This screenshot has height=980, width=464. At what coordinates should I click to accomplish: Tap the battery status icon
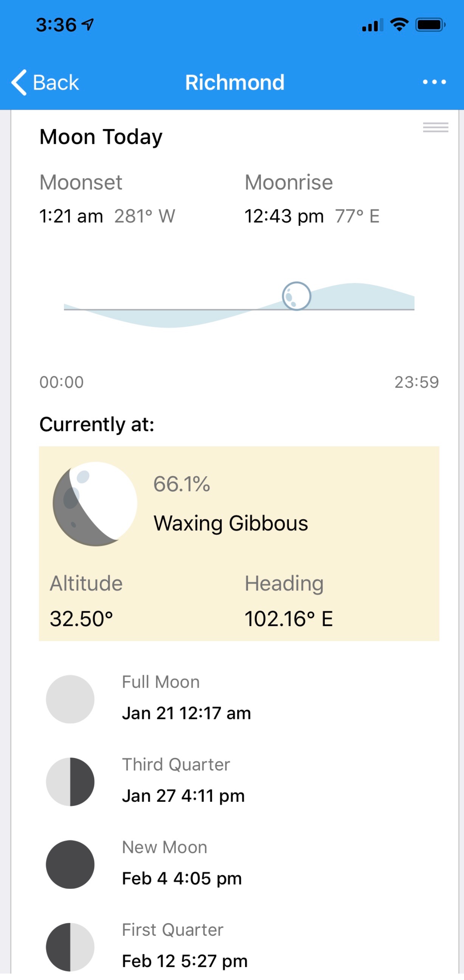[x=430, y=25]
